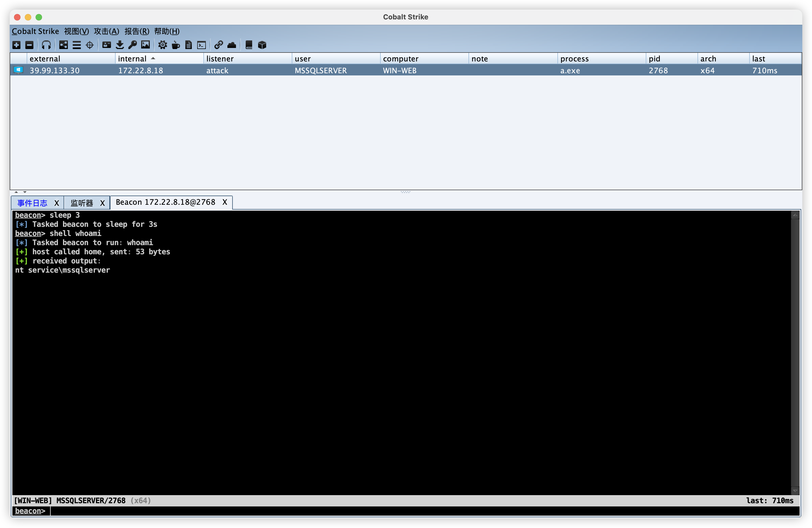Sort sessions by external column
Viewport: 812px width, 528px height.
tap(71, 59)
